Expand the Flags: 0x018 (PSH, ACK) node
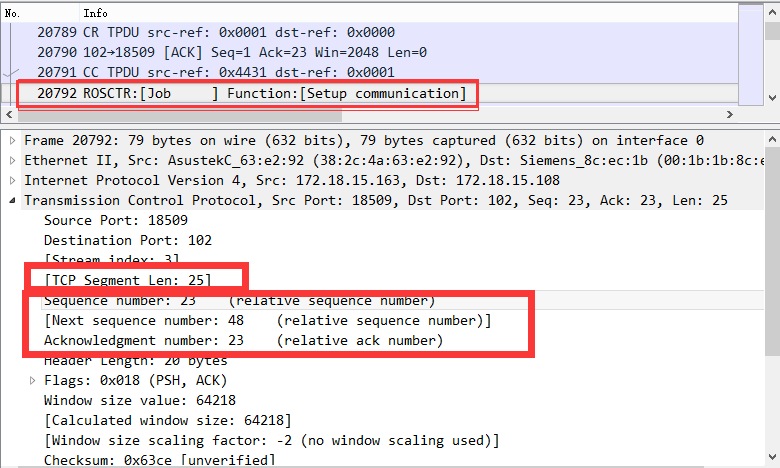 click(x=33, y=381)
